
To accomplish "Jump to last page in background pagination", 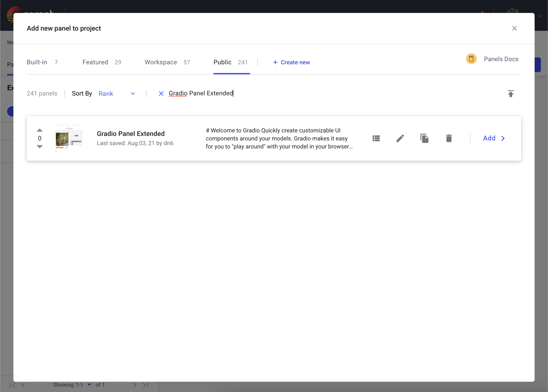I will coord(145,385).
